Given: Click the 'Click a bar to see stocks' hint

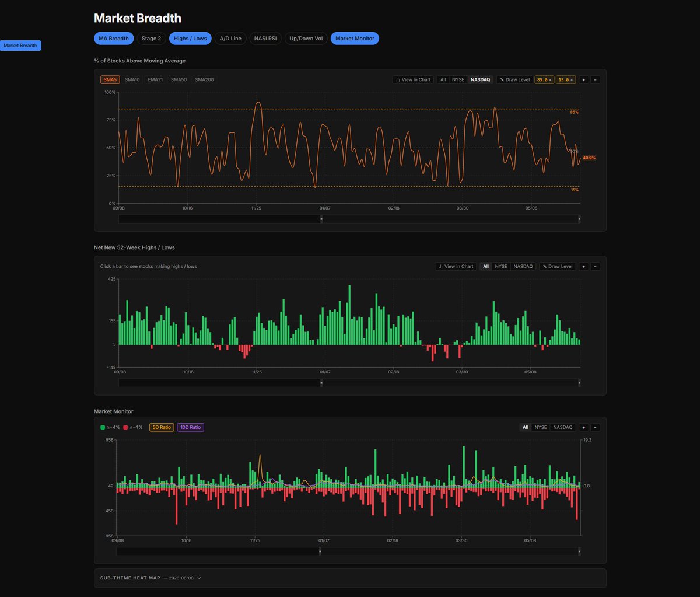Looking at the screenshot, I should [148, 266].
